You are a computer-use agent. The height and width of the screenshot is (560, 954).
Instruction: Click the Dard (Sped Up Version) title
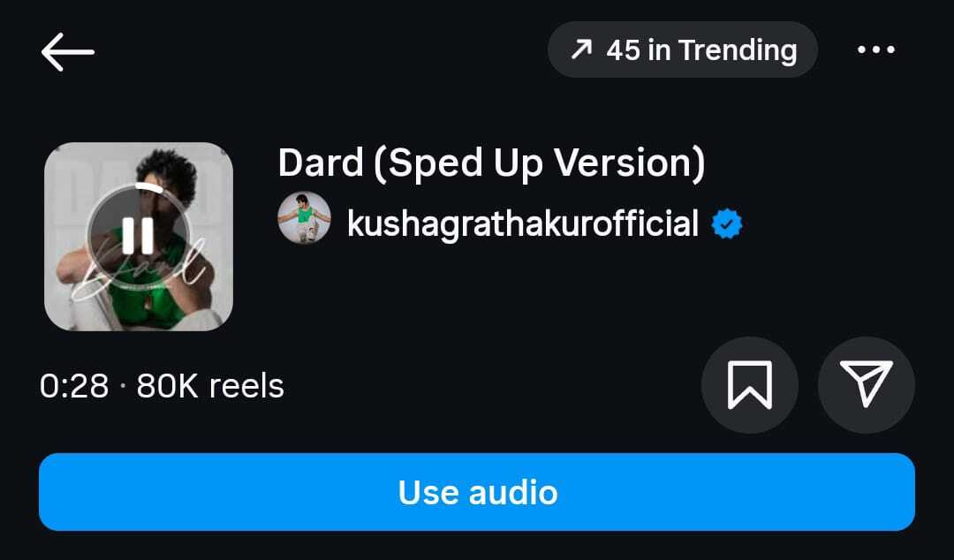pyautogui.click(x=492, y=164)
